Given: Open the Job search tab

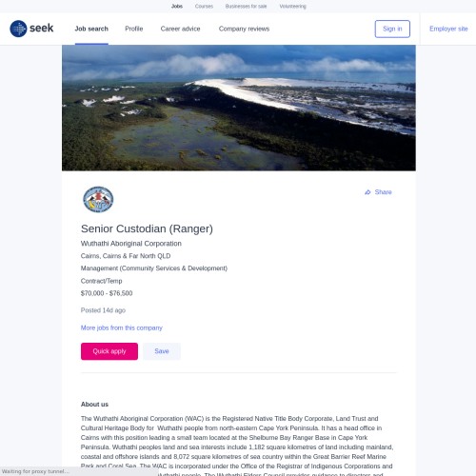Looking at the screenshot, I should pos(91,29).
